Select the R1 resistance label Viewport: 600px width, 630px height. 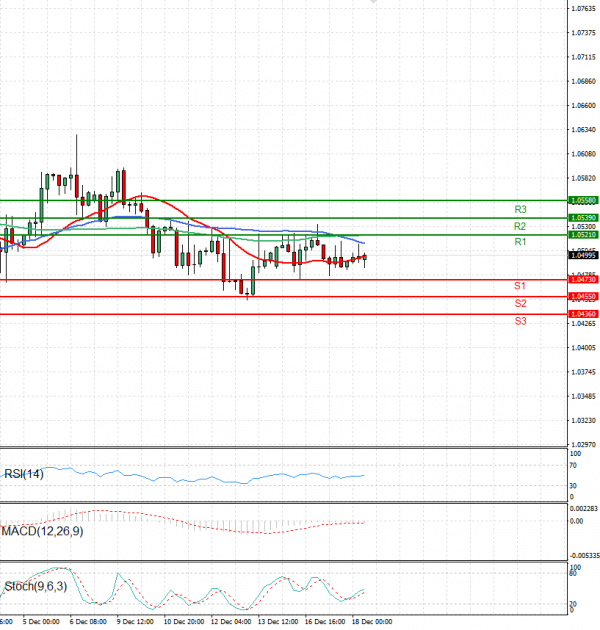click(x=520, y=243)
